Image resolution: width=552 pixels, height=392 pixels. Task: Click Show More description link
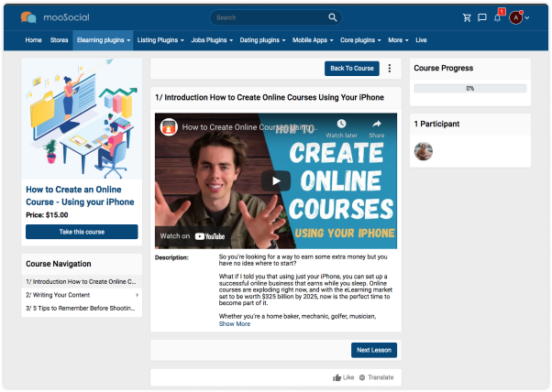235,324
